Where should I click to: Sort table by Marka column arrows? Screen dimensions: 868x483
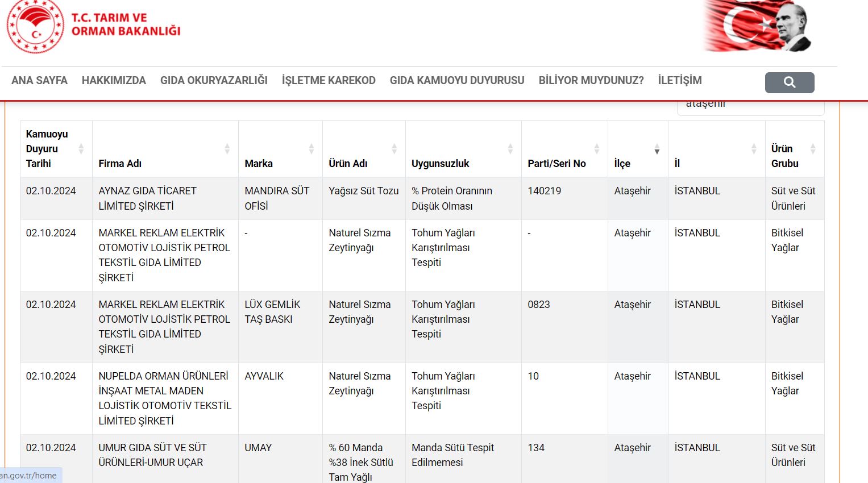[311, 149]
